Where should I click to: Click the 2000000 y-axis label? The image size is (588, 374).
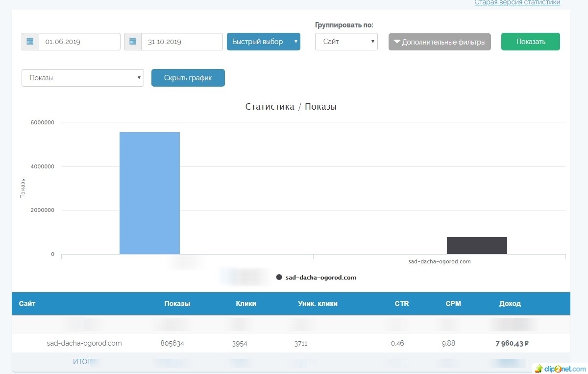coord(44,210)
